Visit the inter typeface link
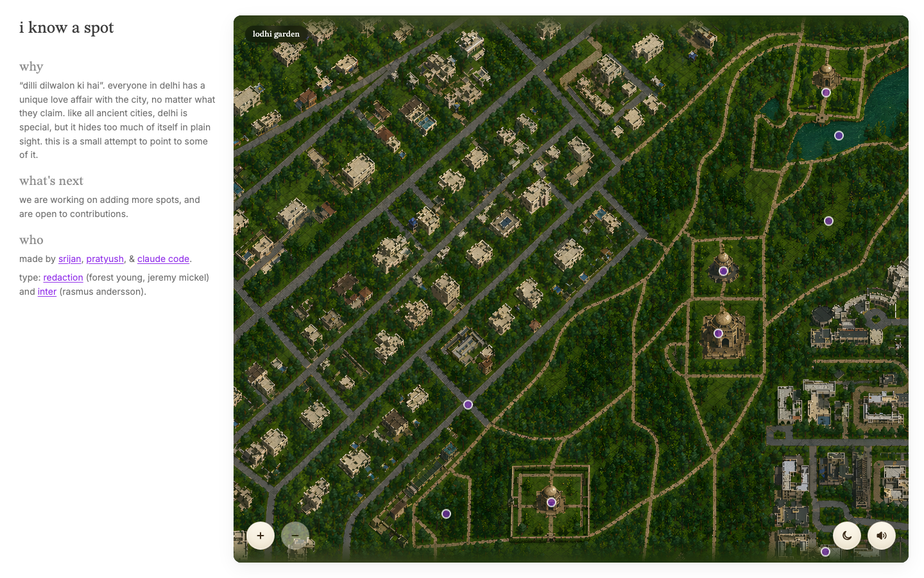 [x=47, y=292]
